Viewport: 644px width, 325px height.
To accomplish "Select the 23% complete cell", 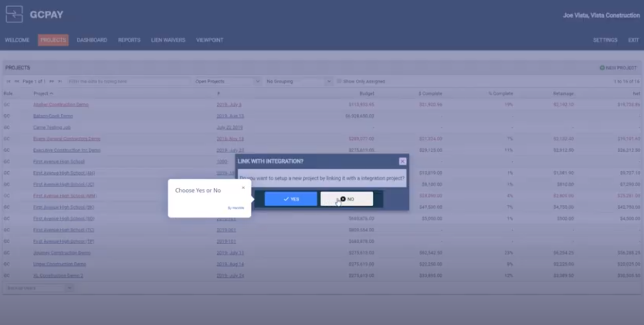I will click(509, 252).
